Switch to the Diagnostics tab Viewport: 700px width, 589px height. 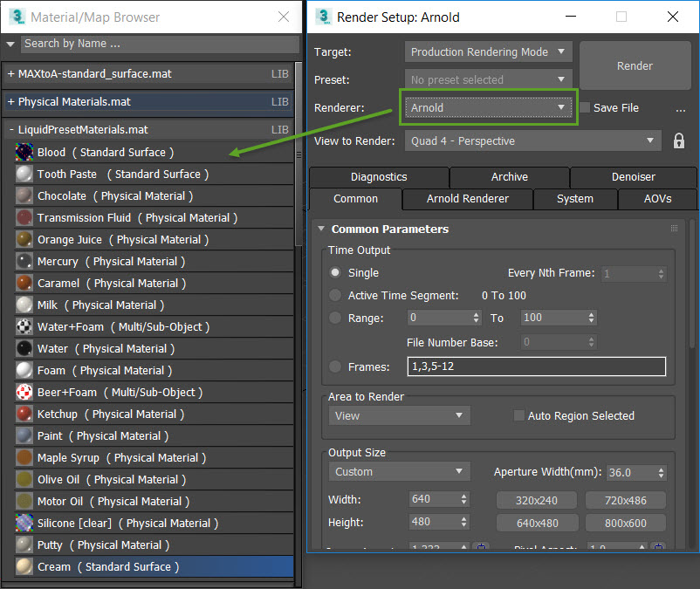click(379, 177)
